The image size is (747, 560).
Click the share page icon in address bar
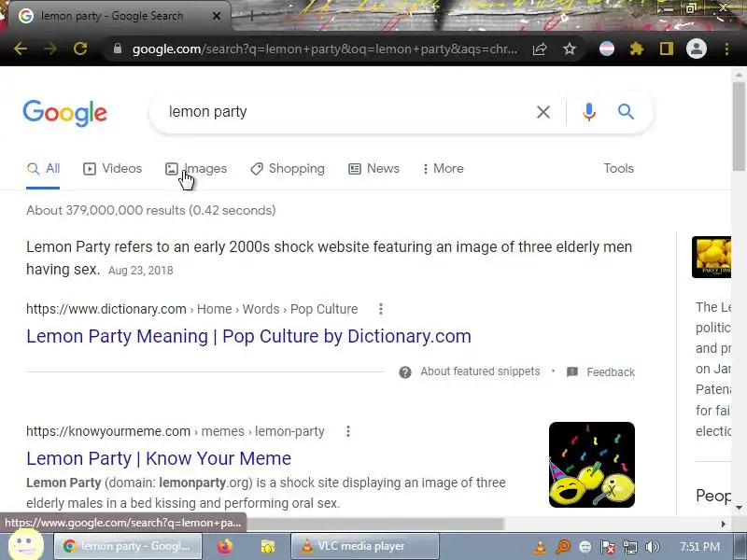pos(540,49)
